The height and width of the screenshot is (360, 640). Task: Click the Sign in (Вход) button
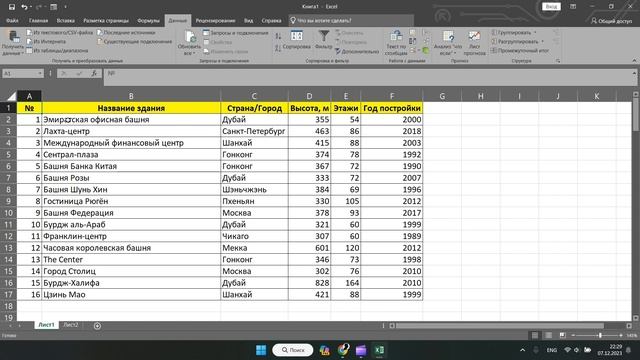pyautogui.click(x=551, y=7)
